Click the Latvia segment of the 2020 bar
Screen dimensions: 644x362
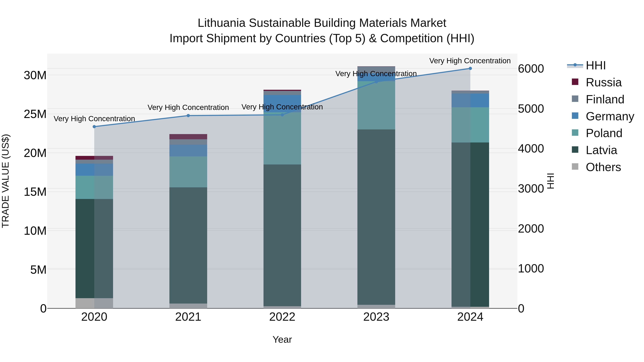point(94,249)
